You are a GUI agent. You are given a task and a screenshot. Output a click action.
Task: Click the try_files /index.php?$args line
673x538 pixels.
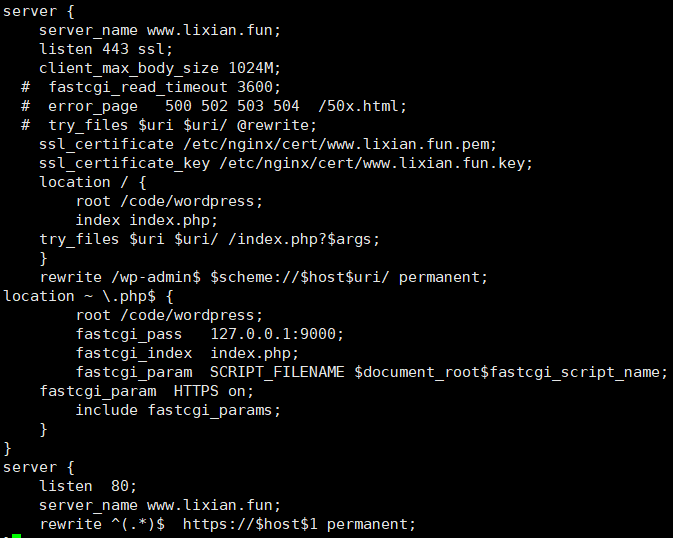pos(209,239)
